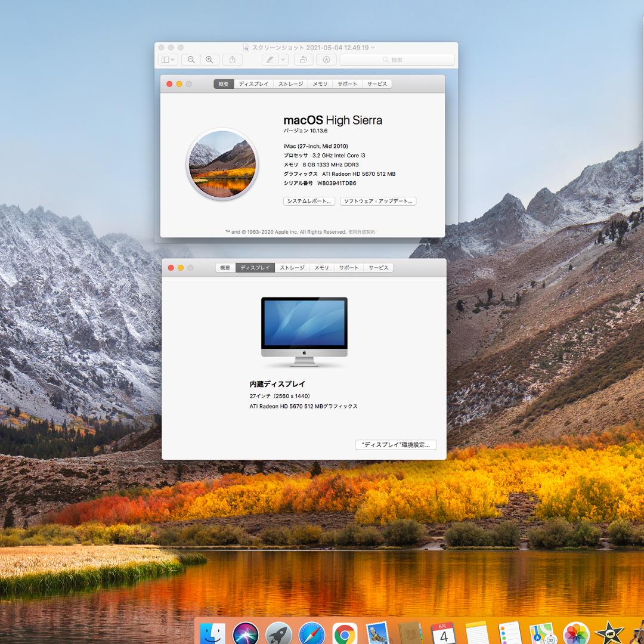Launch iMovie star icon in the Dock
This screenshot has height=644, width=644.
[609, 634]
